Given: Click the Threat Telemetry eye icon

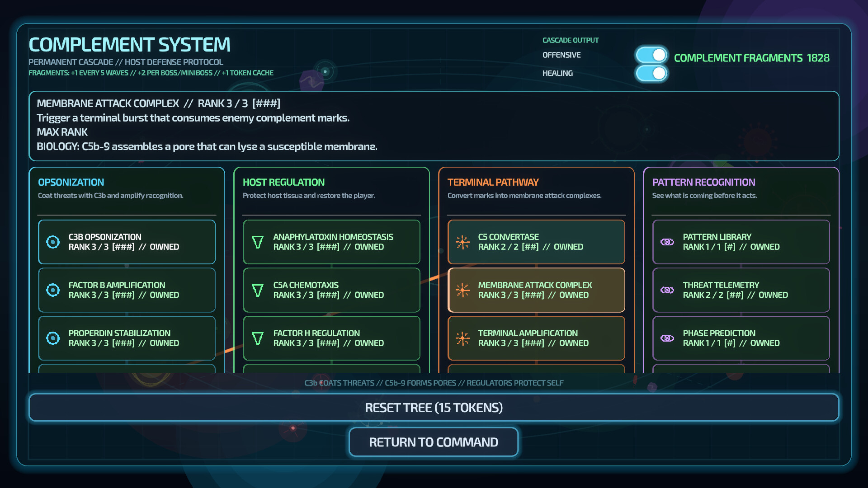Looking at the screenshot, I should click(x=667, y=290).
